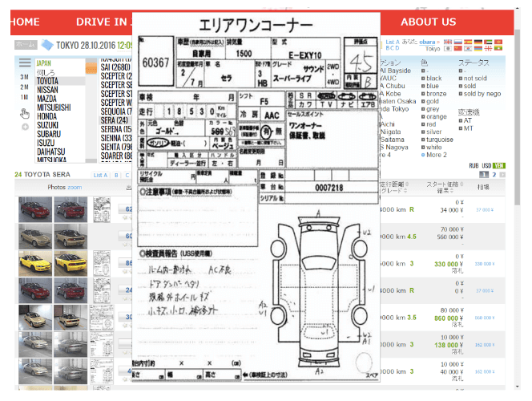Viewport: 532px width, 401px height.
Task: Switch to List A tab beside TOYOTA SERA
Action: point(100,175)
